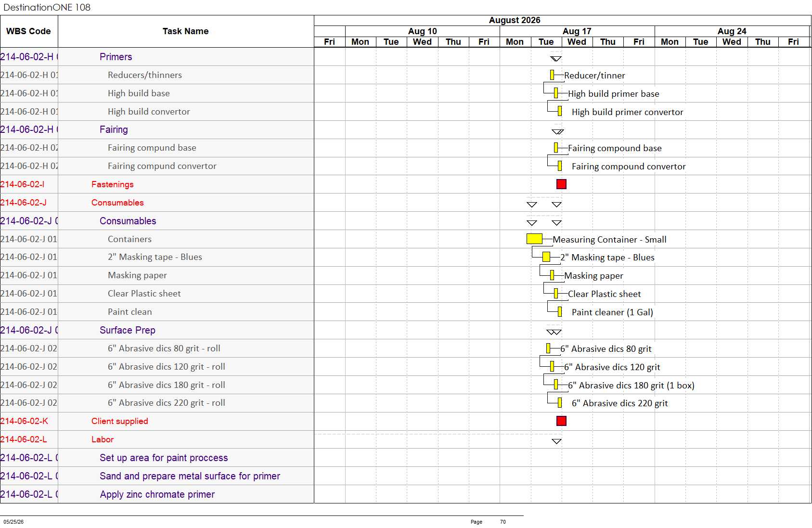Select the Primers summary triangle marker
The width and height of the screenshot is (812, 528).
(x=556, y=59)
